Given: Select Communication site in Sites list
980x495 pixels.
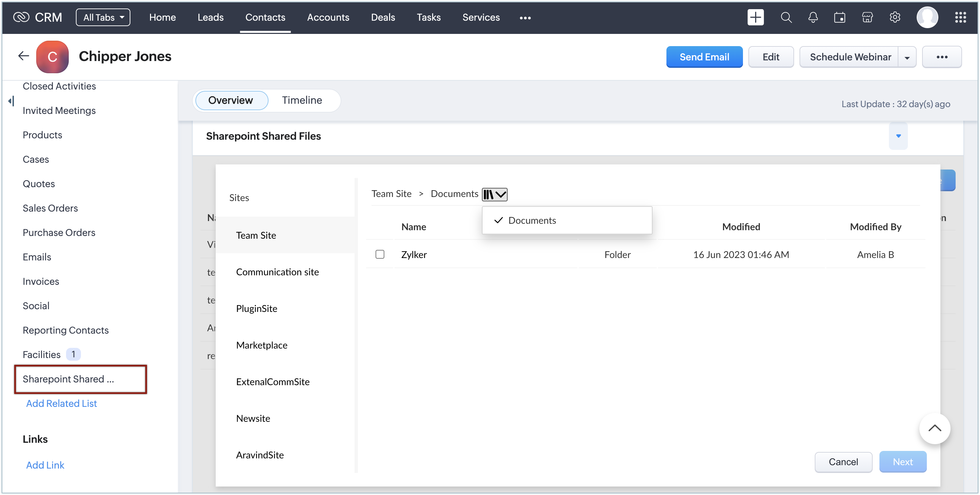Looking at the screenshot, I should [x=277, y=272].
